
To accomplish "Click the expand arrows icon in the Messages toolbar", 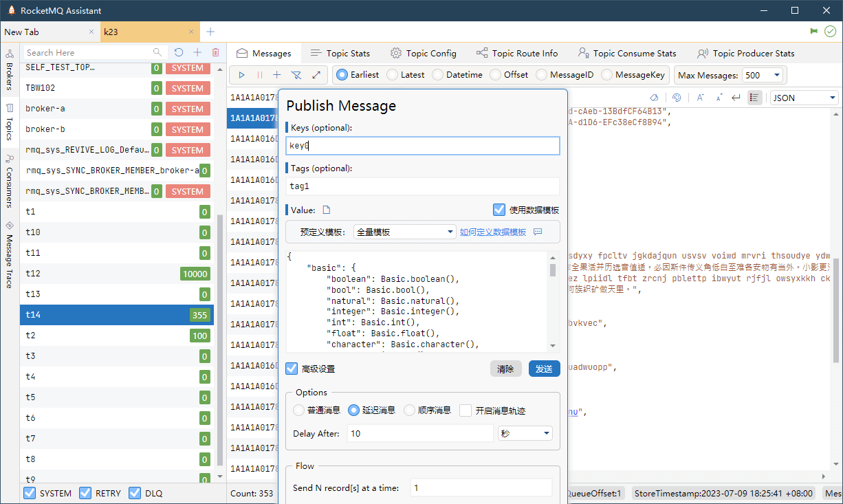I will point(316,75).
